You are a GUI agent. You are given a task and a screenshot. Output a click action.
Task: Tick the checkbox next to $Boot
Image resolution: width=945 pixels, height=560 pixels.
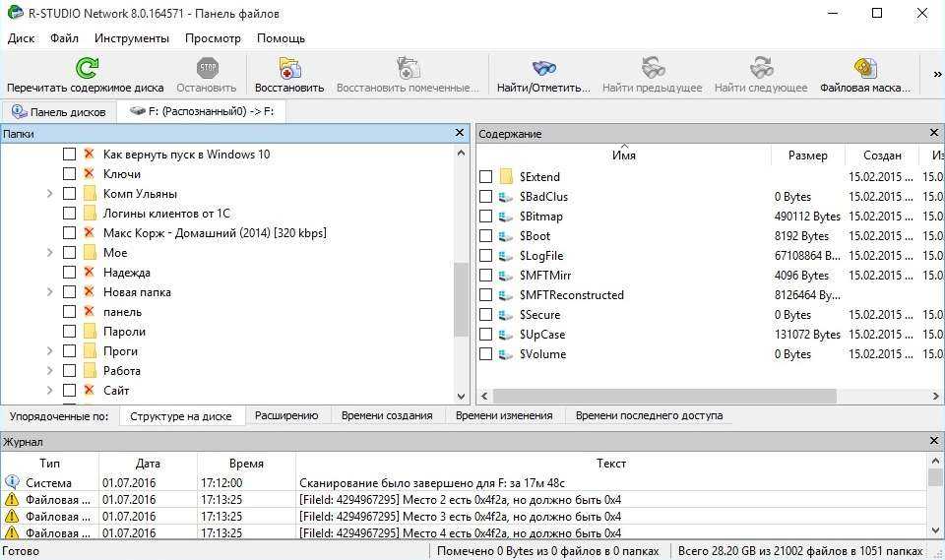click(485, 236)
